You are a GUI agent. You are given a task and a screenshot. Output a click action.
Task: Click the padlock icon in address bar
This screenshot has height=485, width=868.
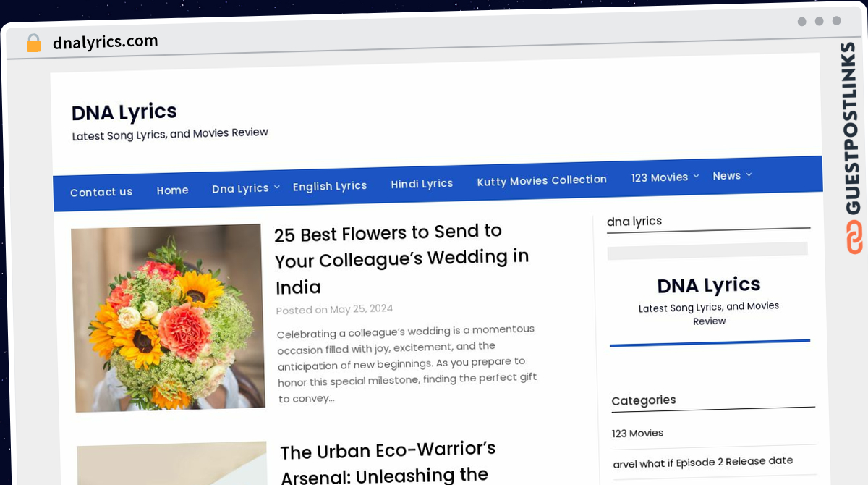34,43
